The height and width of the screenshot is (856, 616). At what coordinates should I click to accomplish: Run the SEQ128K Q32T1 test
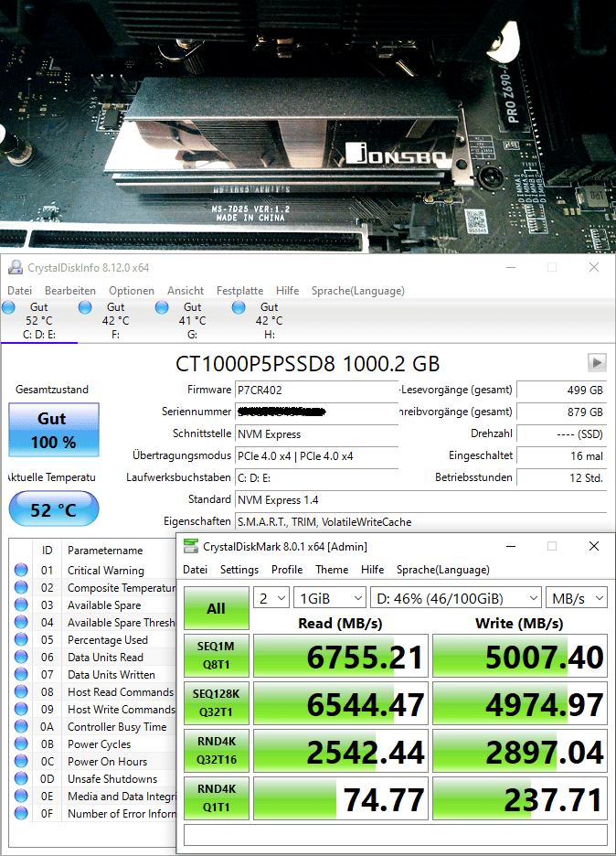(217, 702)
